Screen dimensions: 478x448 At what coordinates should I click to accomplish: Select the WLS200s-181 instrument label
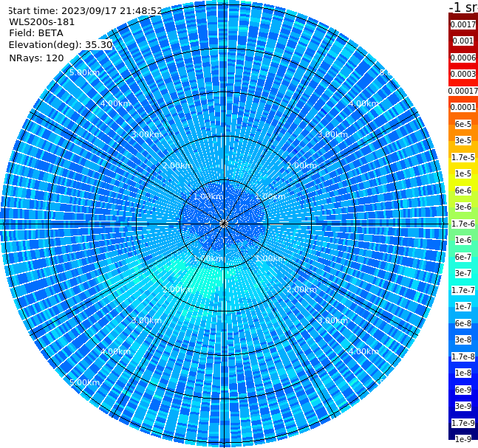[42, 22]
